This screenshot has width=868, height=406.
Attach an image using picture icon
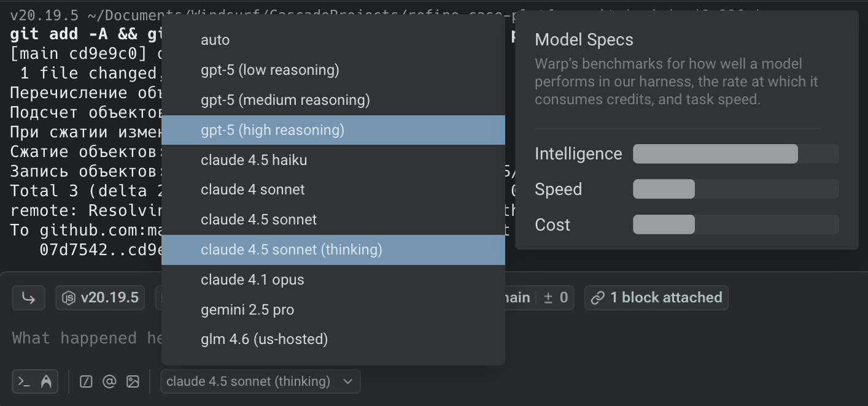pos(133,381)
